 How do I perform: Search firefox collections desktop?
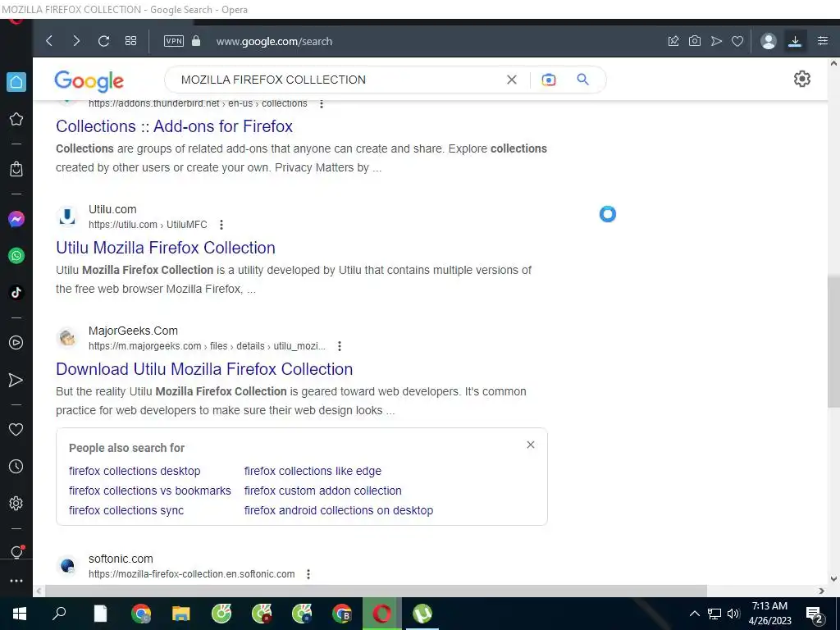pos(135,471)
